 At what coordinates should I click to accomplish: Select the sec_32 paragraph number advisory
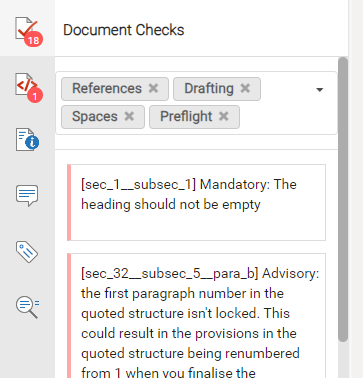(196, 316)
